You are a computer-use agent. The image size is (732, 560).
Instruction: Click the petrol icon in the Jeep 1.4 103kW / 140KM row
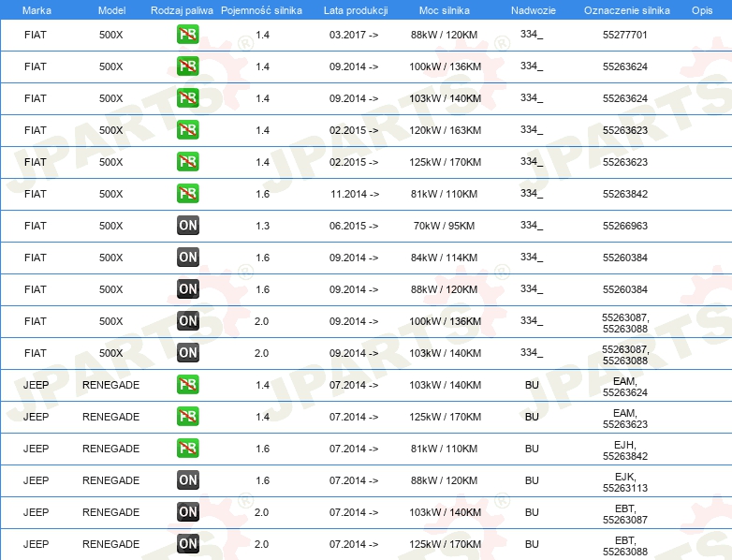(187, 385)
